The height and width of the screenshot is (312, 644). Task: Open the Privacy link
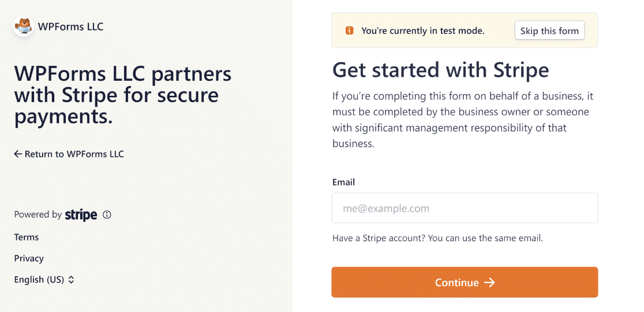(x=29, y=258)
